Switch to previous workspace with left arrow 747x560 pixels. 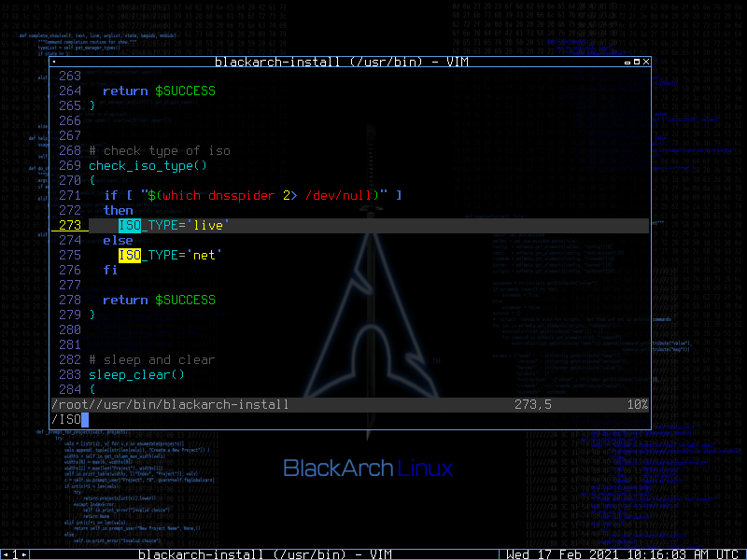[x=6, y=554]
